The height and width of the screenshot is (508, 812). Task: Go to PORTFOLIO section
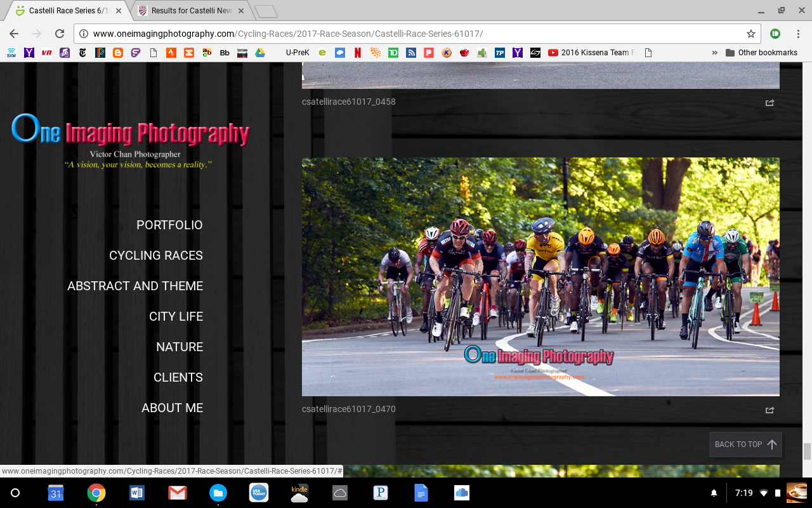pyautogui.click(x=169, y=225)
